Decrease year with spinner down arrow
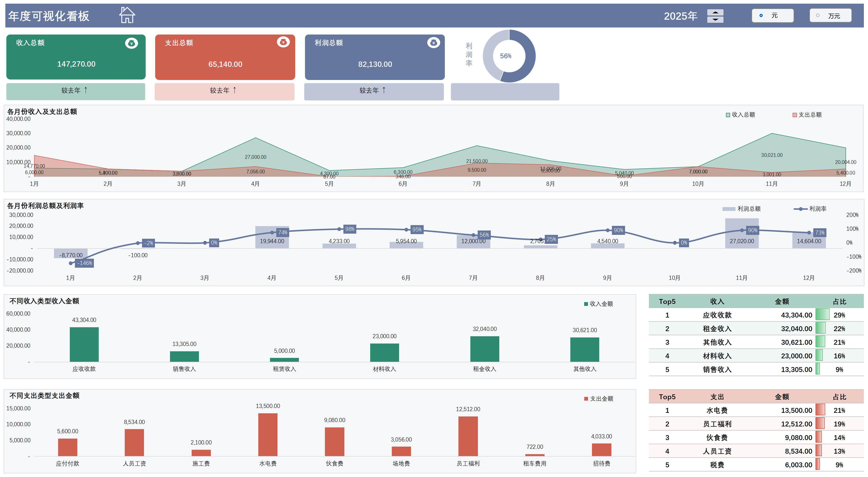Image resolution: width=868 pixels, height=477 pixels. (x=715, y=19)
